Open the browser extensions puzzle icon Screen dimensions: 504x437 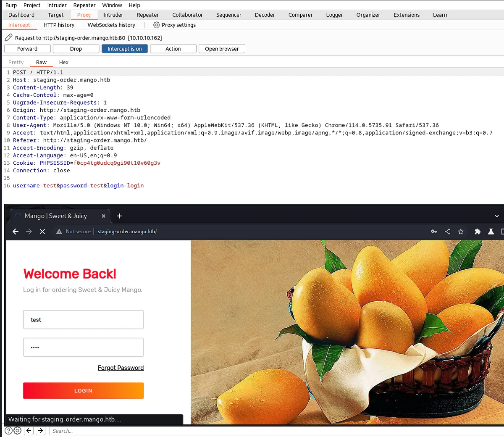point(478,232)
